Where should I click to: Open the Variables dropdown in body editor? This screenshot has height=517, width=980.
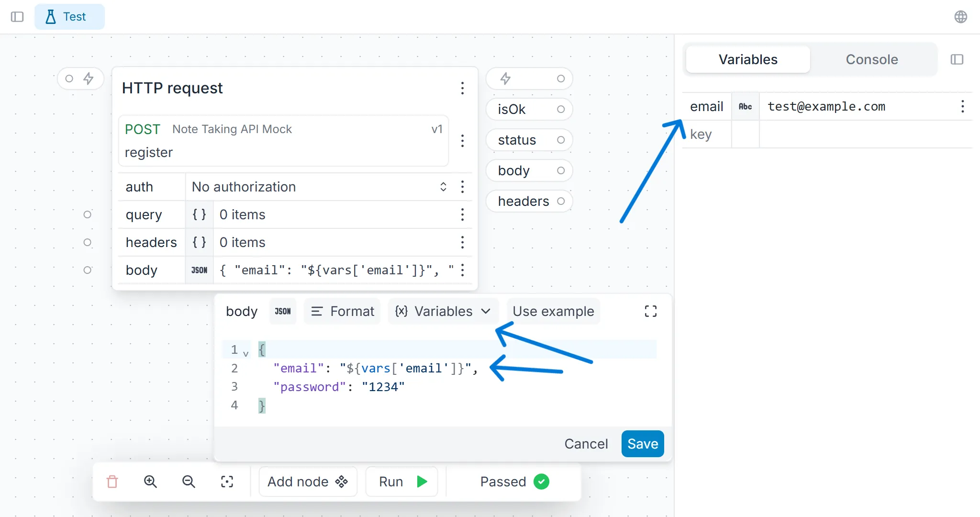(x=443, y=311)
